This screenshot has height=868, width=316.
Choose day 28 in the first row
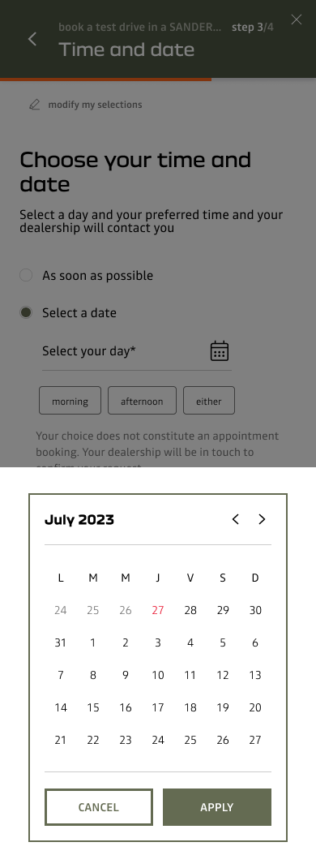pyautogui.click(x=190, y=610)
